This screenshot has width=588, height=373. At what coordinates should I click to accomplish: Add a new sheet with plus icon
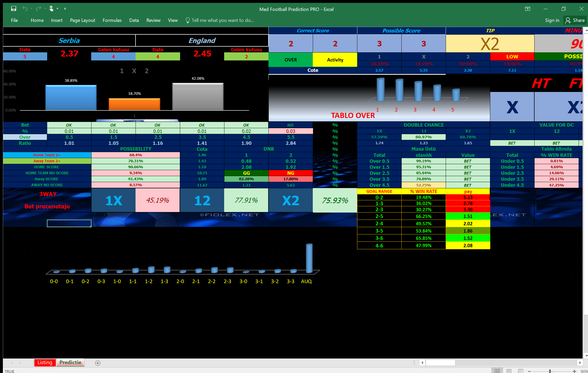98,363
